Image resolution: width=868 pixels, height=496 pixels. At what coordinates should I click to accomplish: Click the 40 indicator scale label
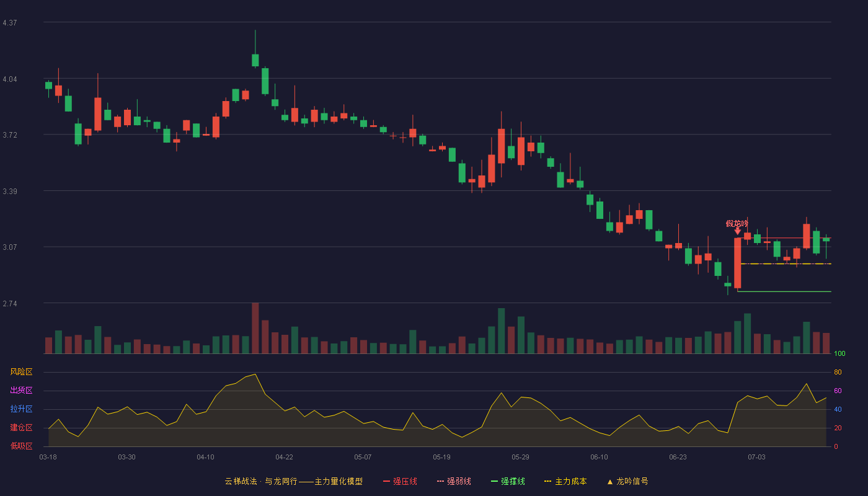838,410
